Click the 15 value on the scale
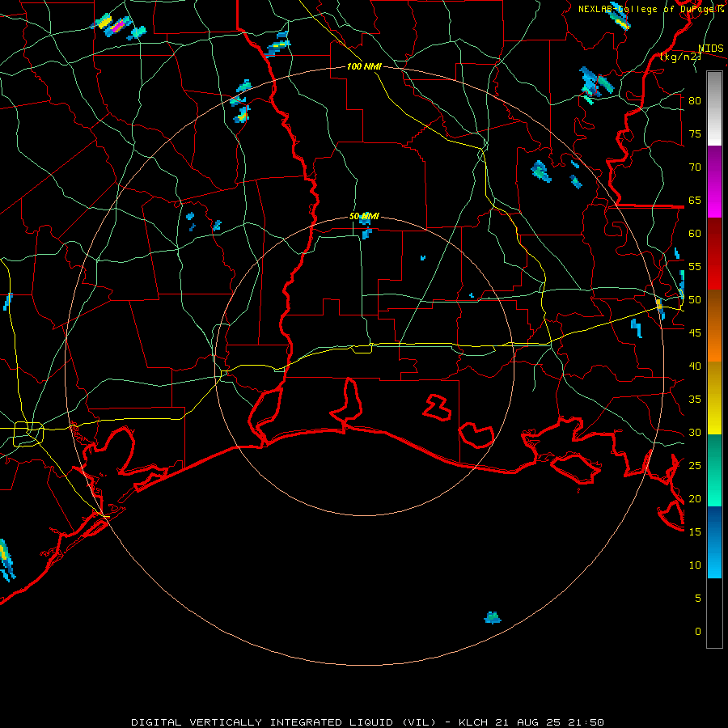Screen dimensions: 728x728 pyautogui.click(x=695, y=532)
